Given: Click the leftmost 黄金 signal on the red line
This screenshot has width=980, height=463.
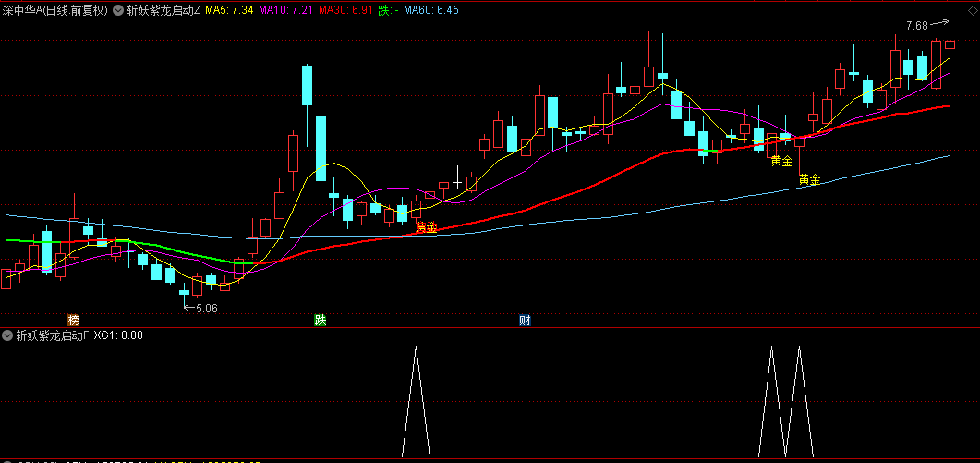Looking at the screenshot, I should pyautogui.click(x=426, y=225).
